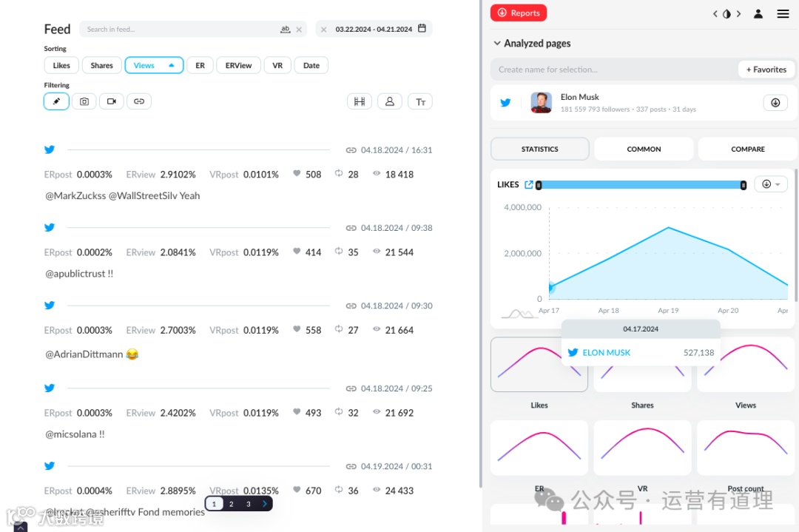Filter feed by video camera icon
Image resolution: width=799 pixels, height=532 pixels.
111,101
